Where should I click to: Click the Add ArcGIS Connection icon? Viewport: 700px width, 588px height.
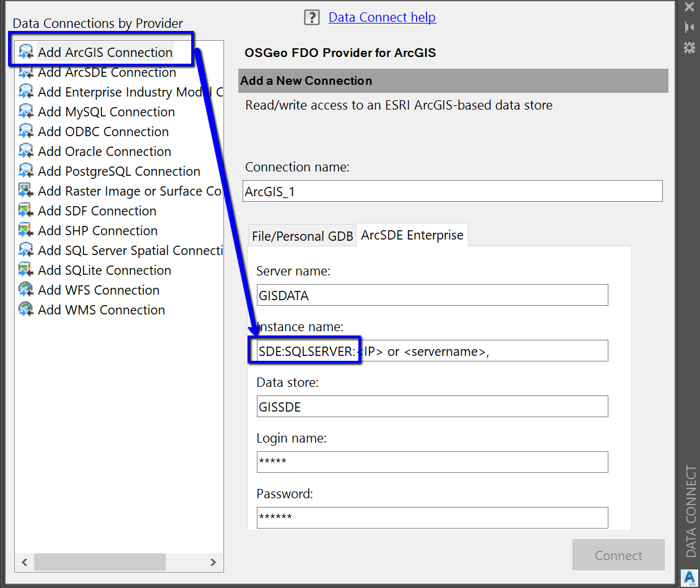pyautogui.click(x=26, y=52)
